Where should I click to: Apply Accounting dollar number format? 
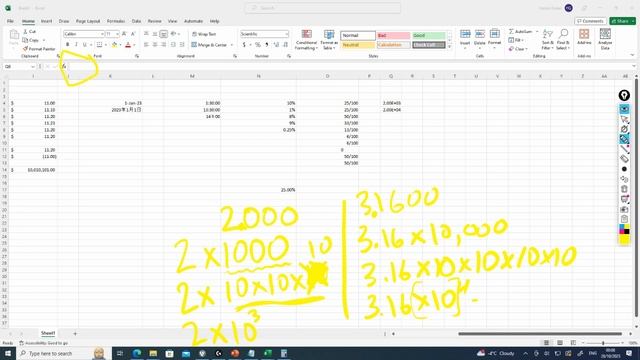pyautogui.click(x=244, y=44)
